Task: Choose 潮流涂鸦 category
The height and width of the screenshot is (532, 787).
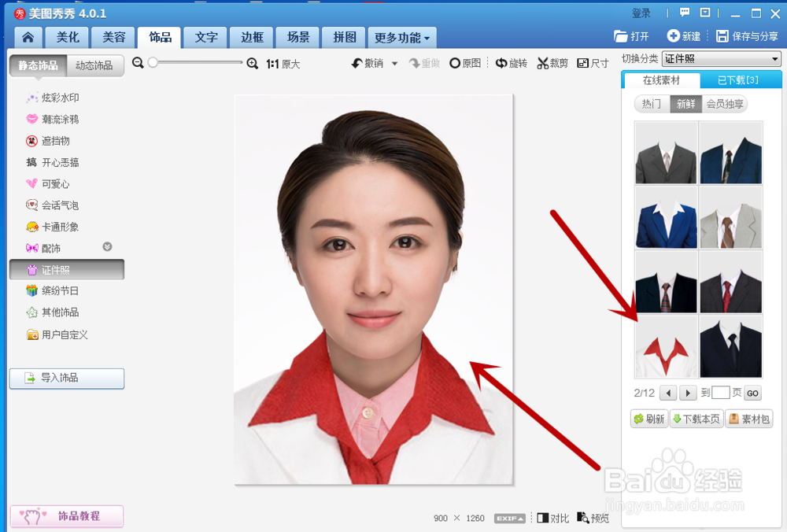Action: [53, 120]
